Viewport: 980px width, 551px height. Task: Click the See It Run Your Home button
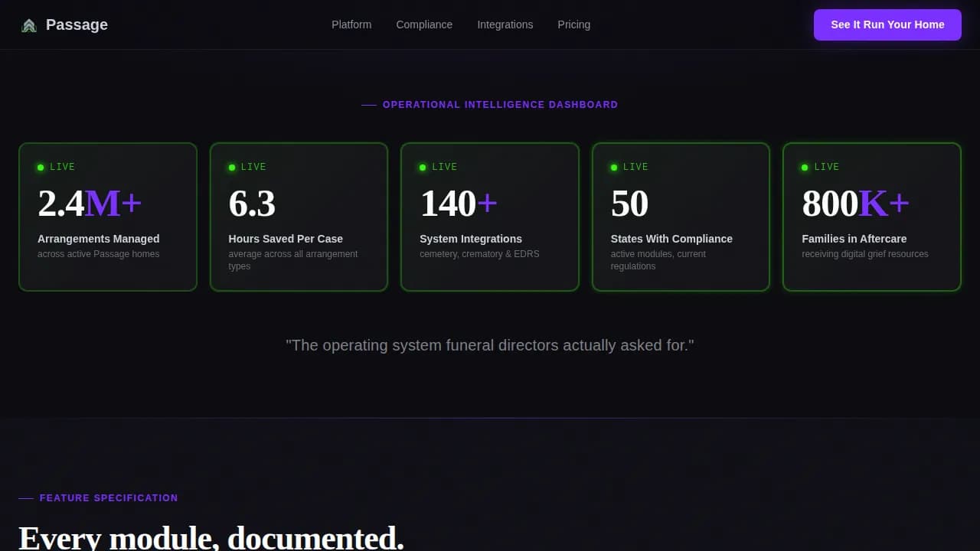tap(887, 24)
